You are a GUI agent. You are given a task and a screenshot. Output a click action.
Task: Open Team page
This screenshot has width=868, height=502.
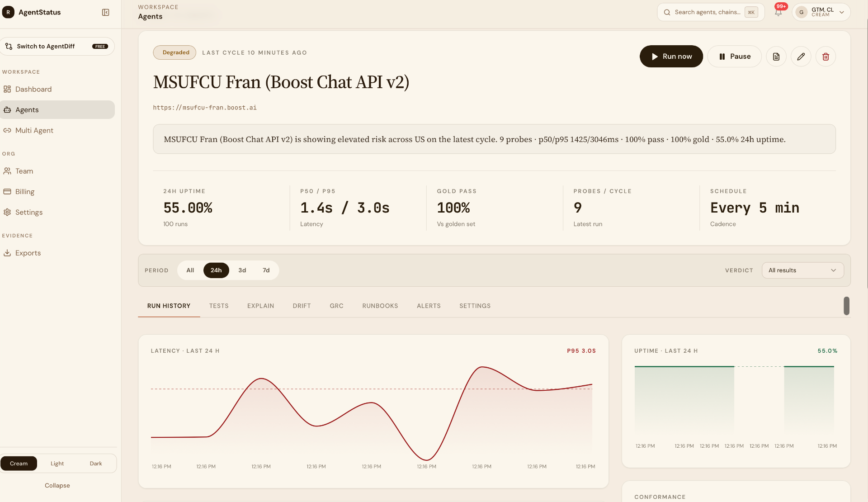57,171
